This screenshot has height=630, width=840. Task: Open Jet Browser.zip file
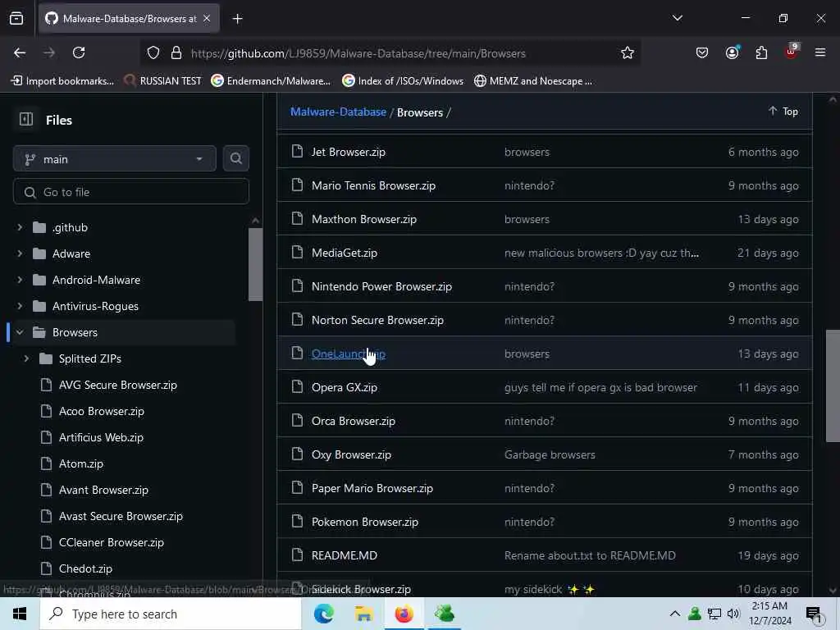348,152
